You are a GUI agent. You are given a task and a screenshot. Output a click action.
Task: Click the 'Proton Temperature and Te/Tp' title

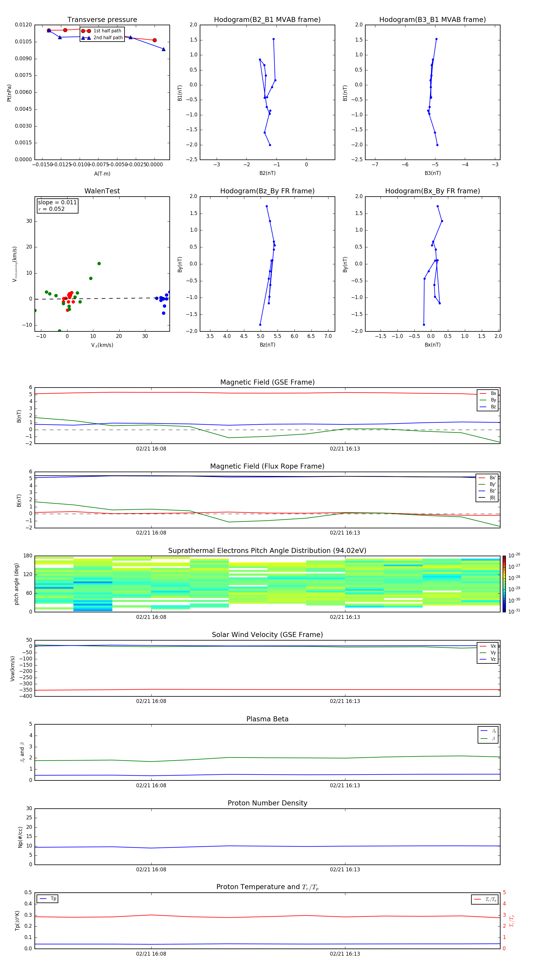click(267, 887)
